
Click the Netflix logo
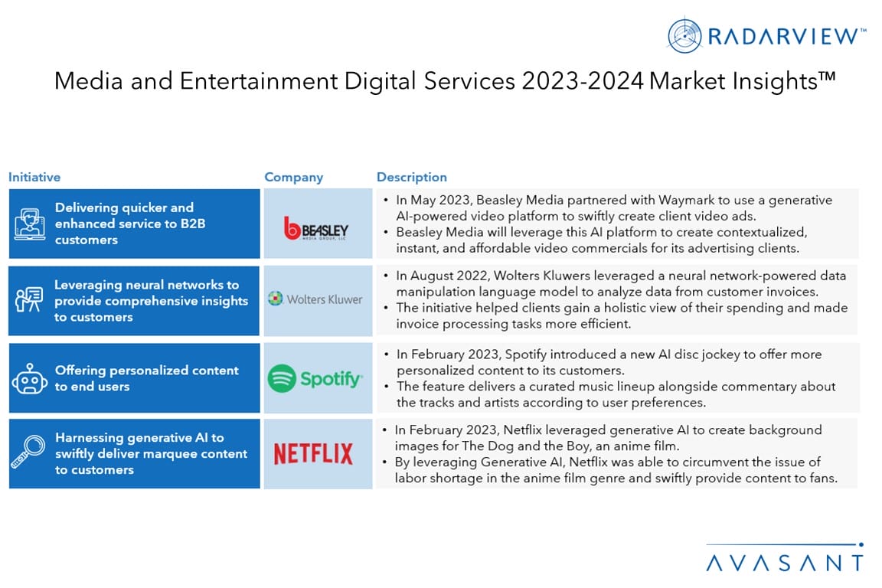point(313,454)
